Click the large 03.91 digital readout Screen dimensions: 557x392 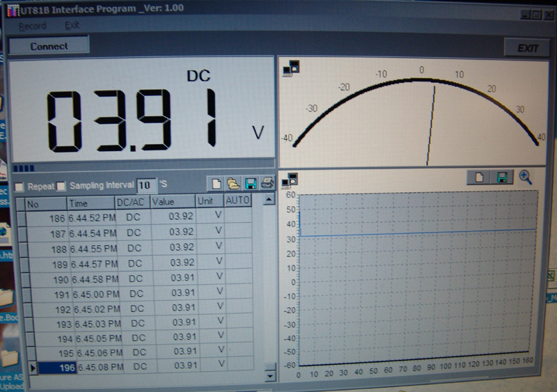(x=132, y=120)
